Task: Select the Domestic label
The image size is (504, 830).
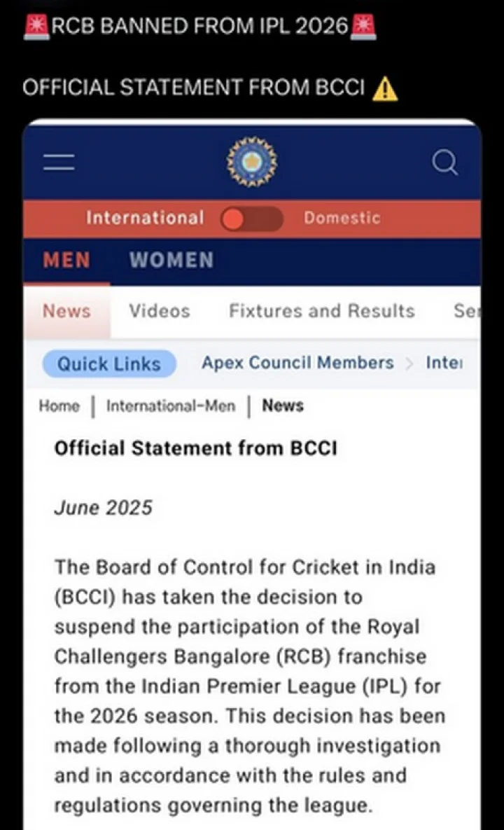Action: coord(342,219)
